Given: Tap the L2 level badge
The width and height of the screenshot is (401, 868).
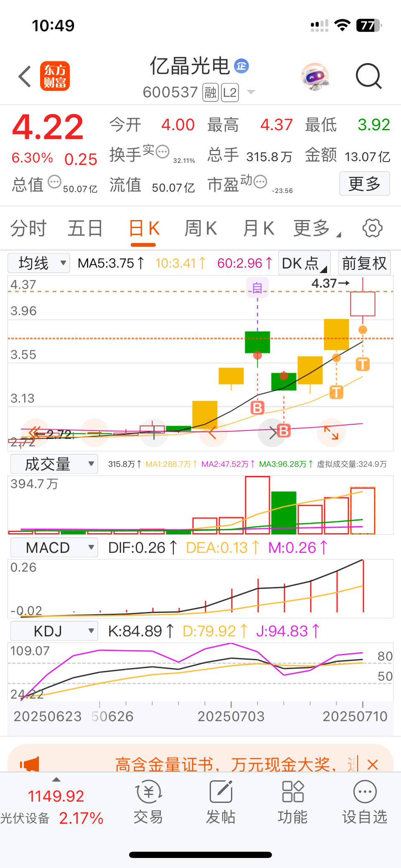Looking at the screenshot, I should [x=230, y=92].
